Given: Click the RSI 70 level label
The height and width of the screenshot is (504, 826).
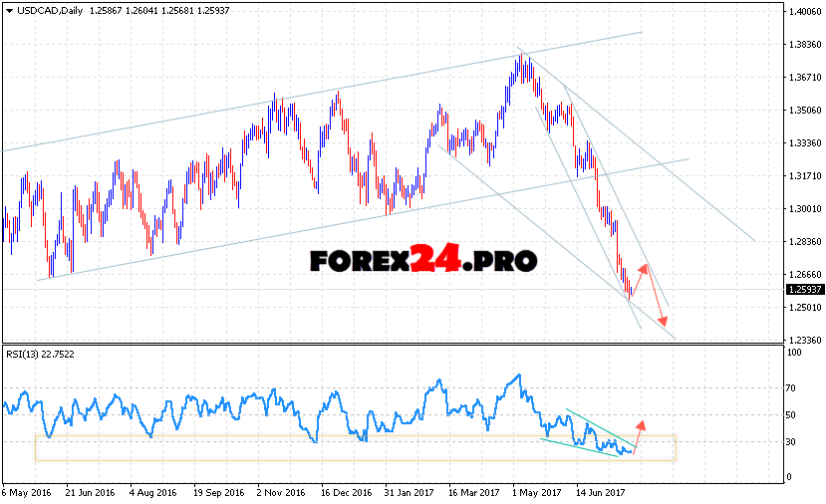Looking at the screenshot, I should (793, 388).
